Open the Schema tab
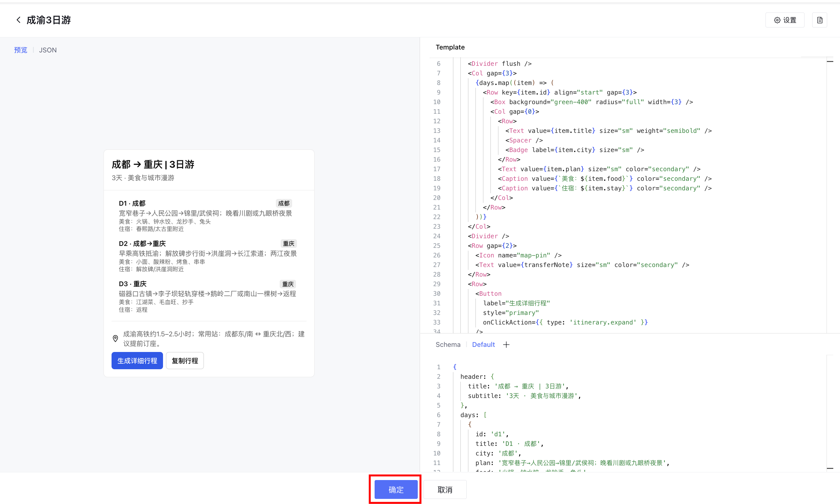The width and height of the screenshot is (840, 504). click(447, 344)
